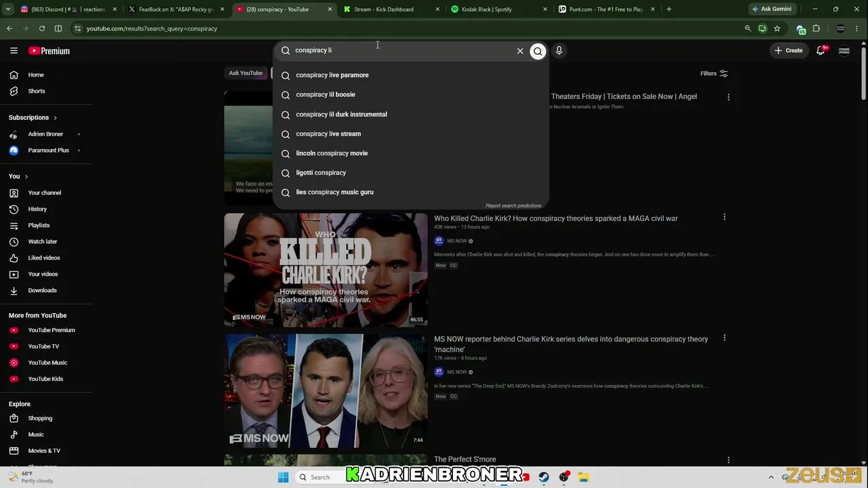Screen dimensions: 868x488
Task: Reload the page
Action: click(42, 28)
